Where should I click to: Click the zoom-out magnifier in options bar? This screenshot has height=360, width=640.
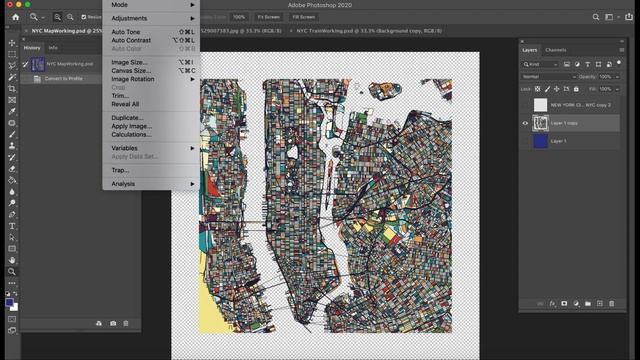coord(70,17)
